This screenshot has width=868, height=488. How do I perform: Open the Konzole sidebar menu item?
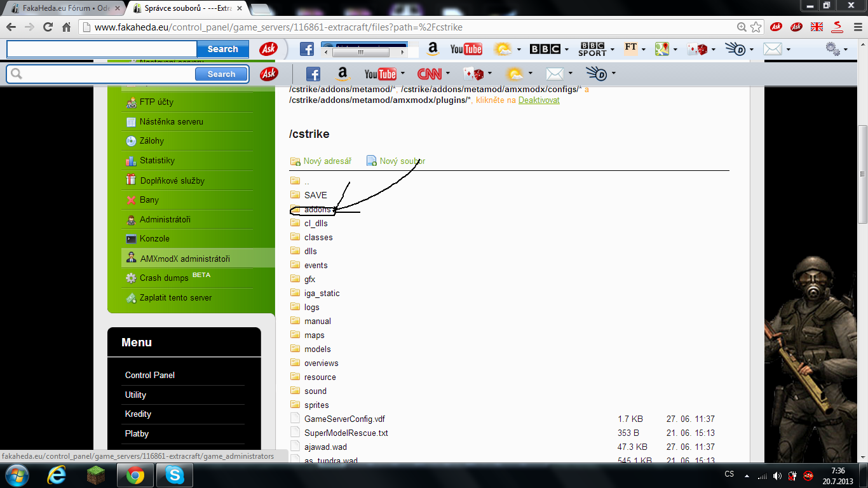[154, 238]
